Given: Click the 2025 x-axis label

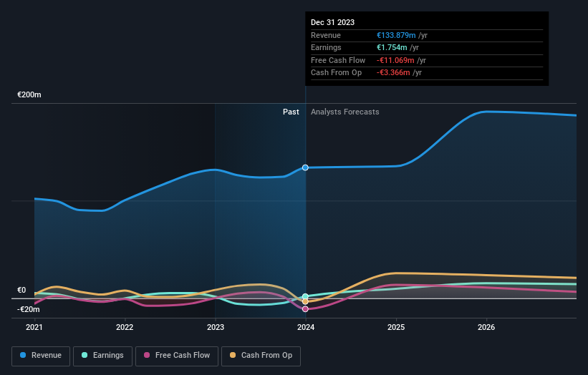Looking at the screenshot, I should coord(396,327).
